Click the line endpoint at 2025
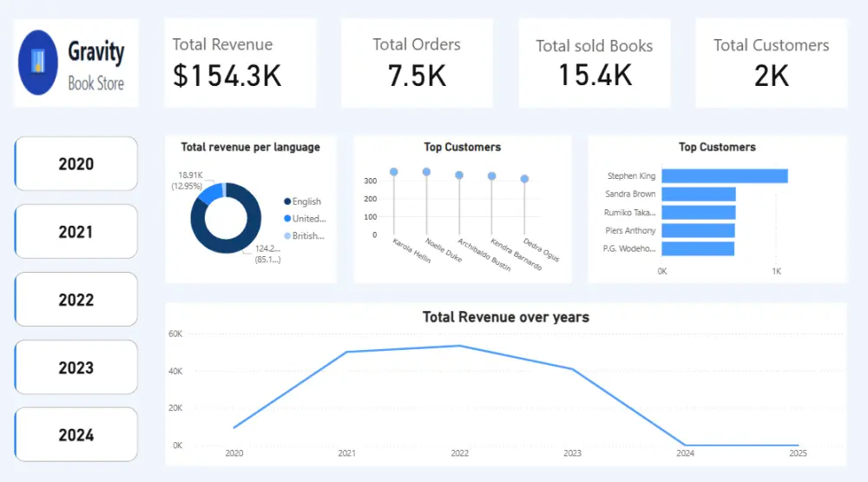Image resolution: width=868 pixels, height=482 pixels. (798, 445)
